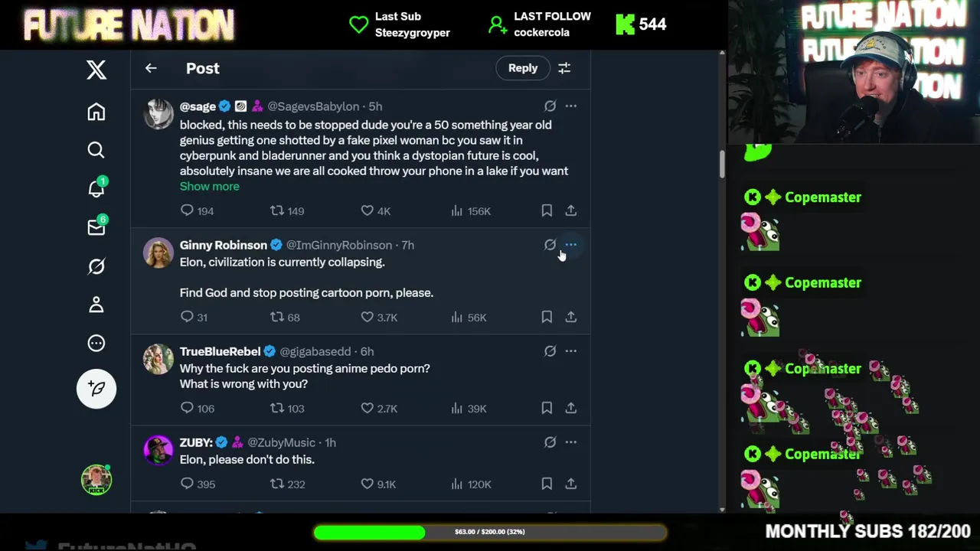Image resolution: width=980 pixels, height=551 pixels.
Task: Click the green donation goal progress bar
Action: click(490, 532)
